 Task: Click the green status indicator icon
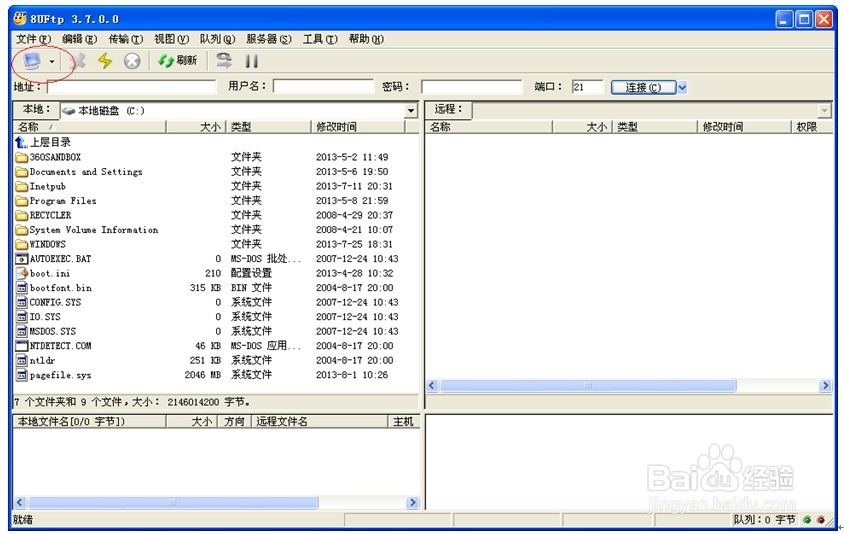(x=807, y=520)
